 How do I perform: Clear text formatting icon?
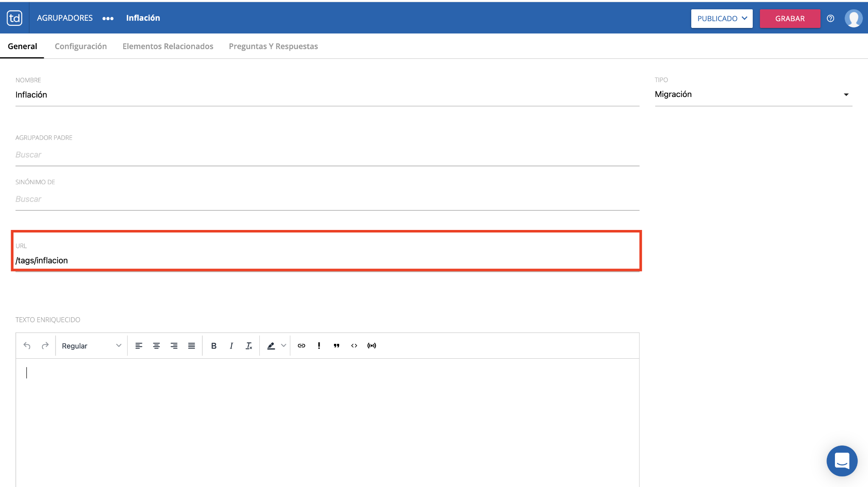click(x=249, y=346)
